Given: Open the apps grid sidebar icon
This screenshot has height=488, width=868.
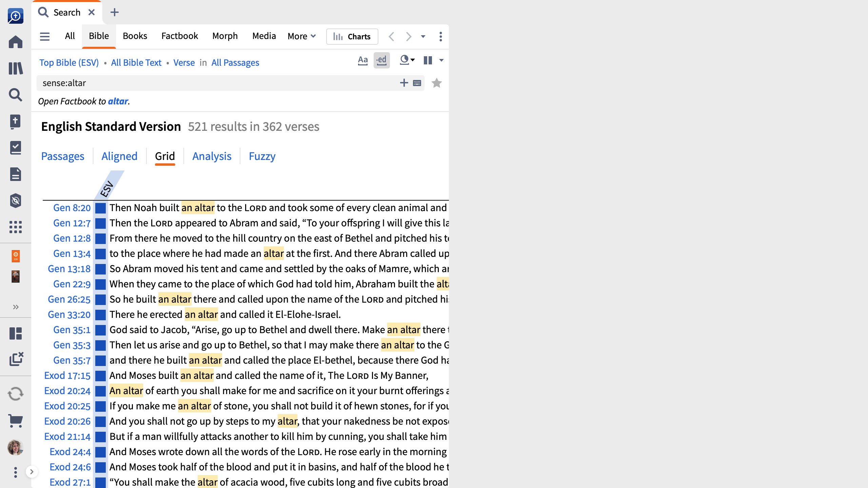Looking at the screenshot, I should tap(16, 227).
